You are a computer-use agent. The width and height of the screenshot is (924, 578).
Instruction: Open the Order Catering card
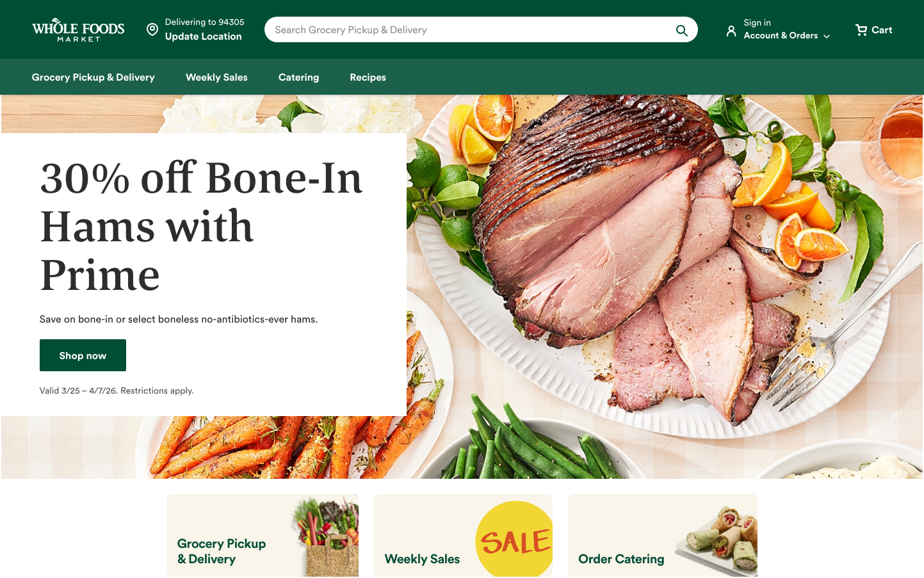click(x=663, y=535)
